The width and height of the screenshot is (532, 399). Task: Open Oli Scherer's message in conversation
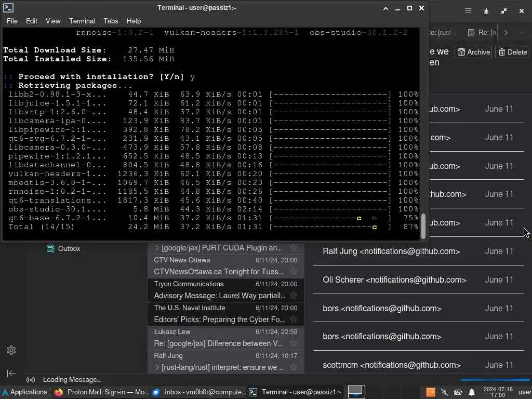418,280
